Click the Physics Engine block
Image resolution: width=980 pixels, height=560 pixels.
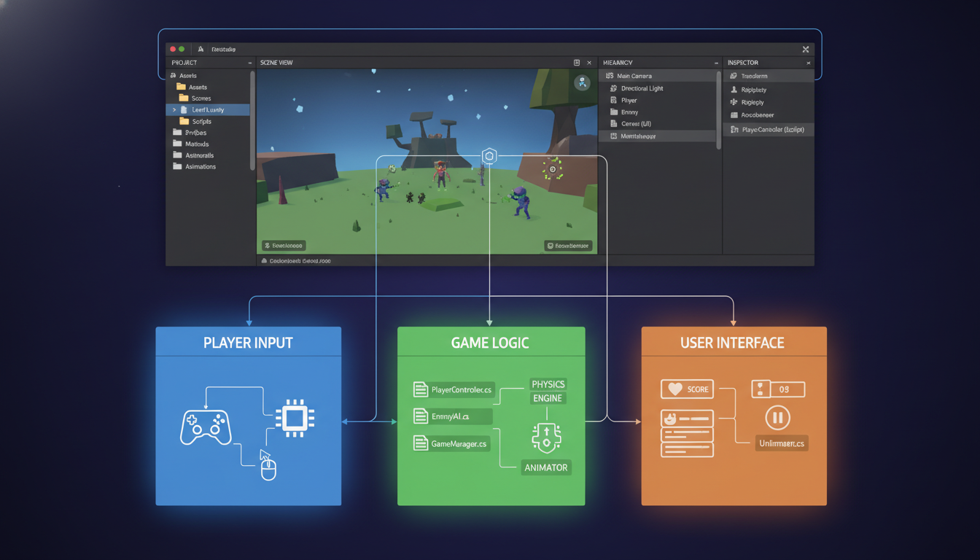548,391
